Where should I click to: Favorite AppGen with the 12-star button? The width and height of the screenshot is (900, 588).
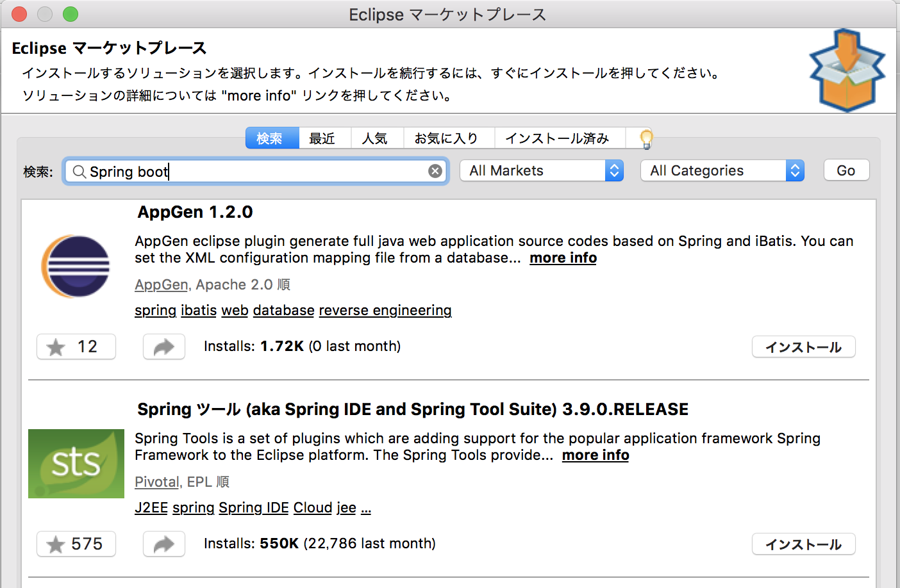(76, 347)
